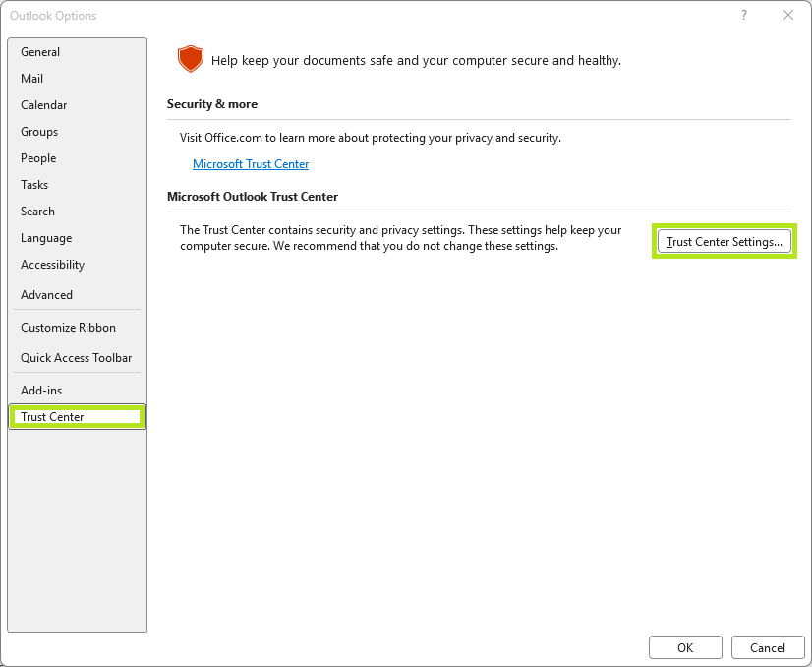The image size is (812, 667).
Task: Select the Mail category in sidebar
Action: point(32,79)
